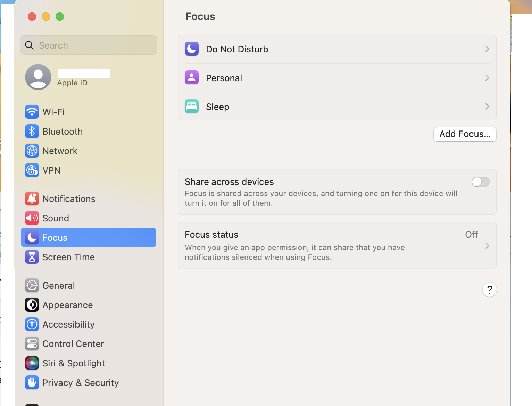Viewport: 532px width, 406px height.
Task: Click the green zoom window button
Action: pos(60,17)
